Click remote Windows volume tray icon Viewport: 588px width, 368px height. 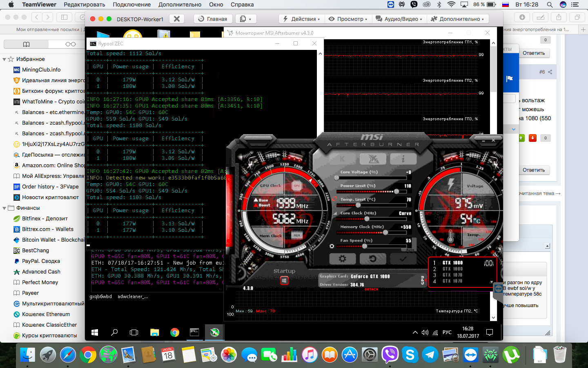(425, 332)
